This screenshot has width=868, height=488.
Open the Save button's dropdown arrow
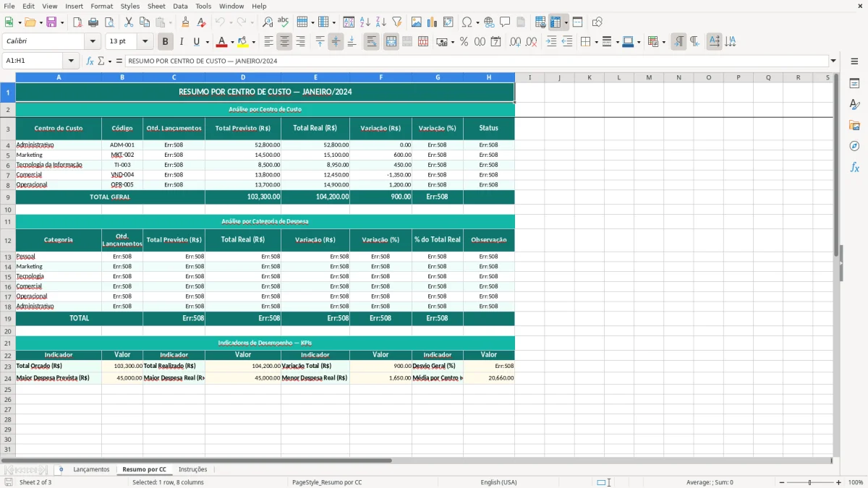click(61, 22)
